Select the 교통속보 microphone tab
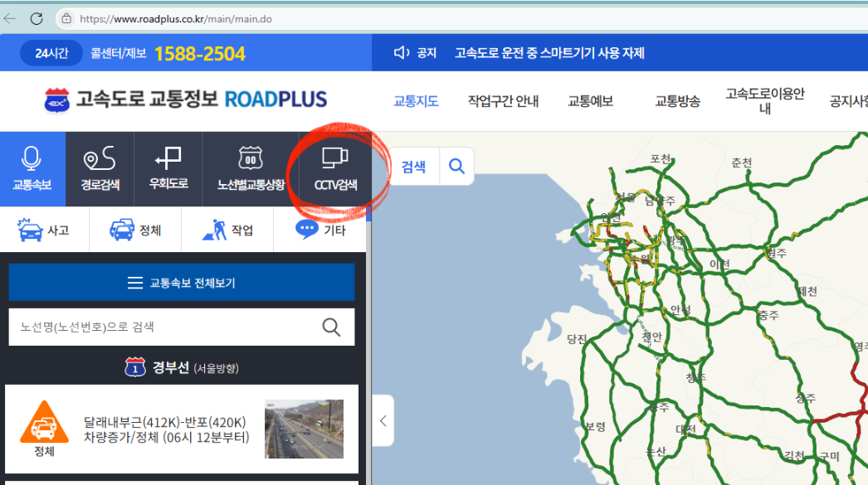868x485 pixels. coord(32,168)
